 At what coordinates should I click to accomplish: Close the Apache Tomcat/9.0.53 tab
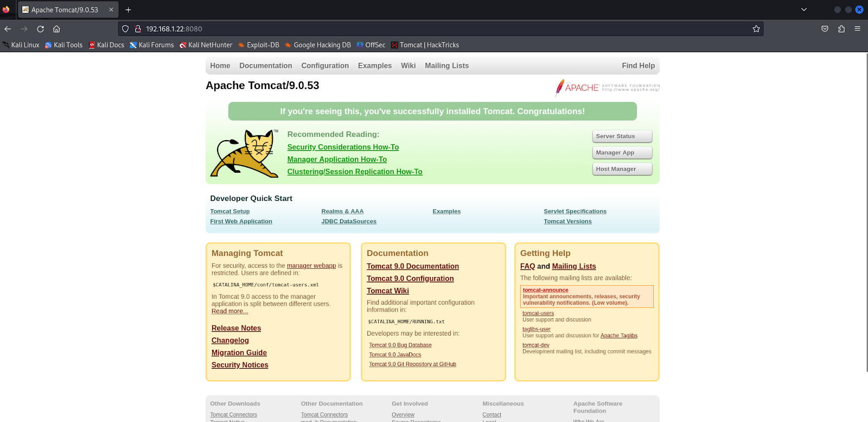coord(111,10)
